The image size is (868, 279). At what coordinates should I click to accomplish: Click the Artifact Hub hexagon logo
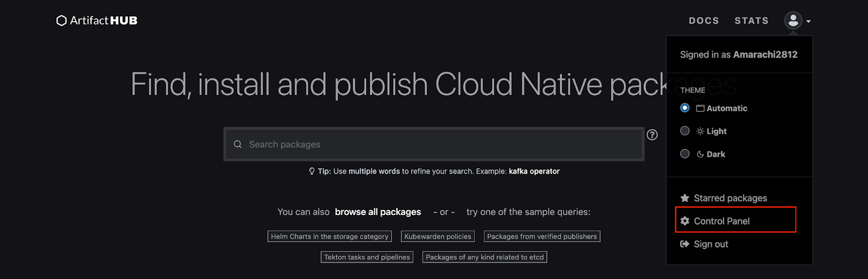click(61, 21)
